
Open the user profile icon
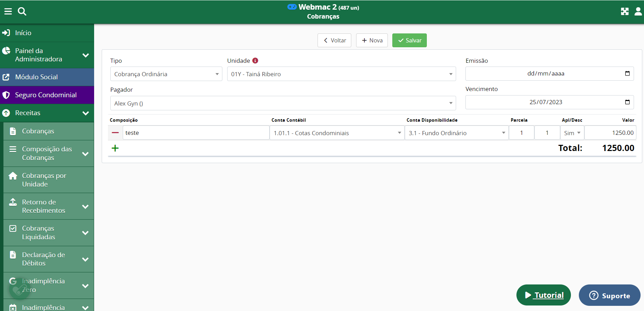[x=638, y=11]
